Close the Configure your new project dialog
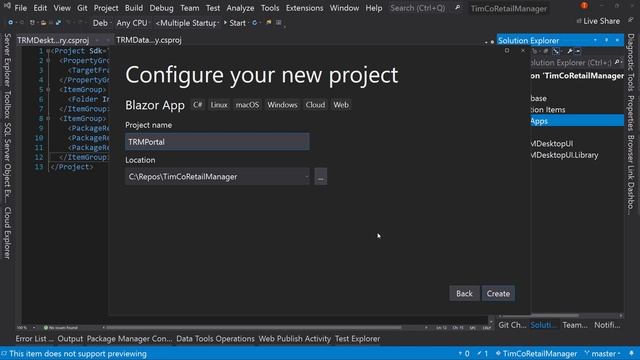 (523, 51)
